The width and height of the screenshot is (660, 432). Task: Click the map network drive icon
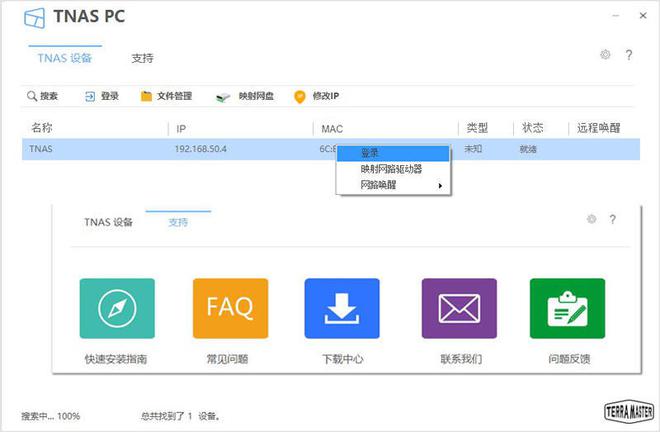pyautogui.click(x=223, y=97)
